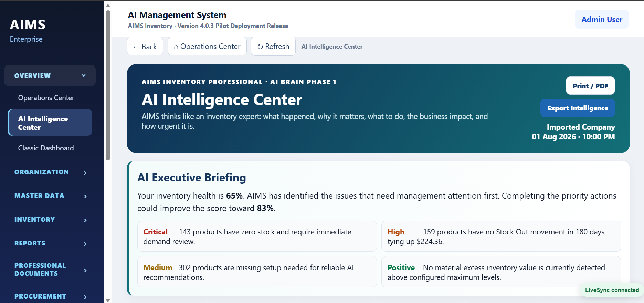Screen dimensions: 644x303
Task: Expand the MASTER DATA section
Action: 50,196
